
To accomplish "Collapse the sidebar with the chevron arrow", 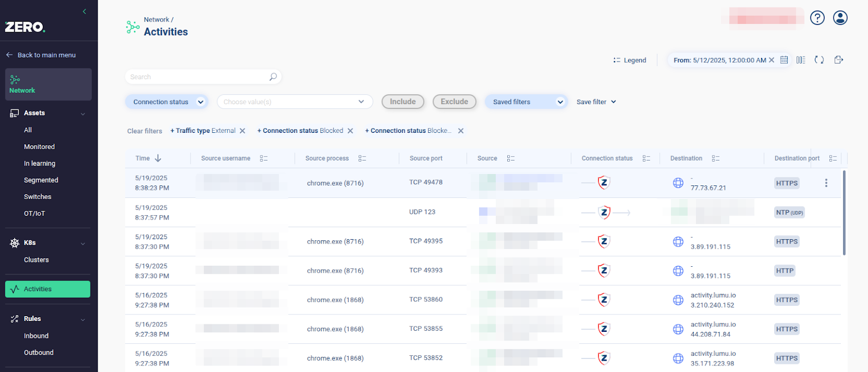I will tap(85, 11).
